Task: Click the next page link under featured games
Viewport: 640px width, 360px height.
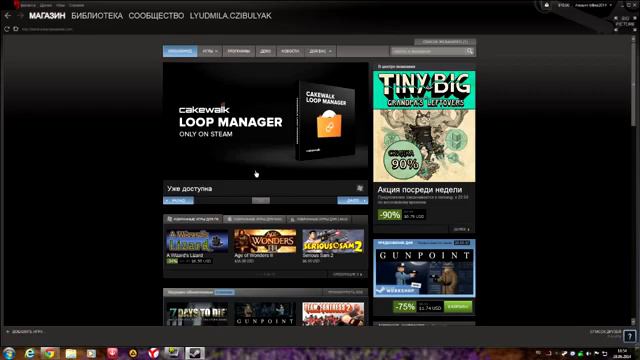Action: point(347,274)
